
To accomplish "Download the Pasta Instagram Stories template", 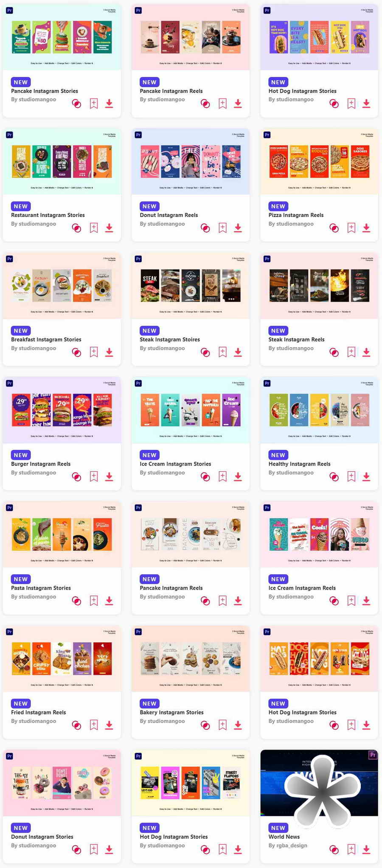I will pyautogui.click(x=109, y=601).
